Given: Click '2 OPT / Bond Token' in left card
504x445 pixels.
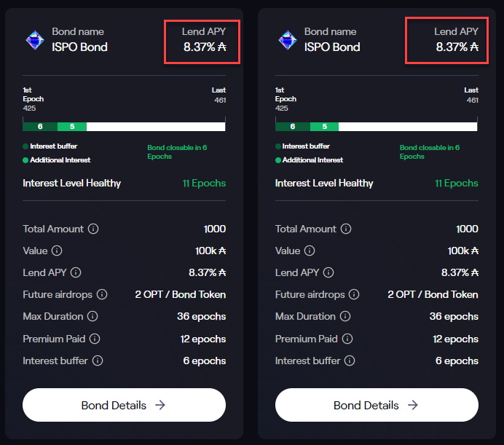Looking at the screenshot, I should click(x=181, y=294).
